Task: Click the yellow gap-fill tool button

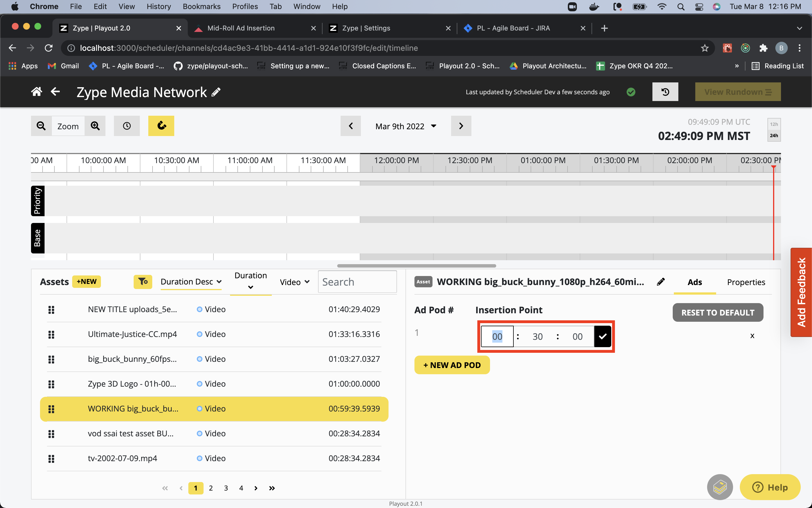Action: pos(161,126)
